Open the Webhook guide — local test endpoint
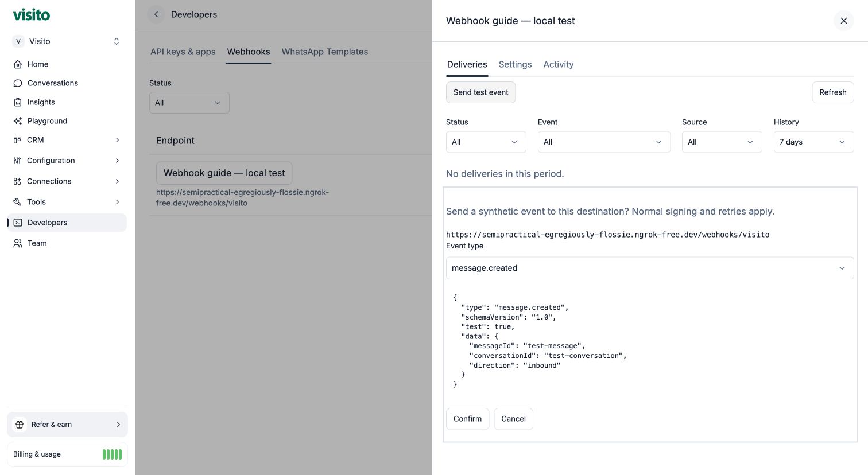 (224, 173)
